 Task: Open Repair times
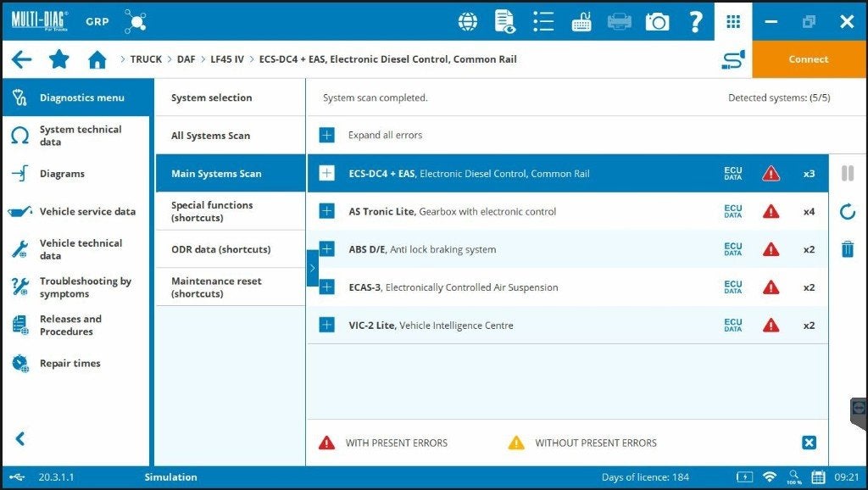coord(75,363)
